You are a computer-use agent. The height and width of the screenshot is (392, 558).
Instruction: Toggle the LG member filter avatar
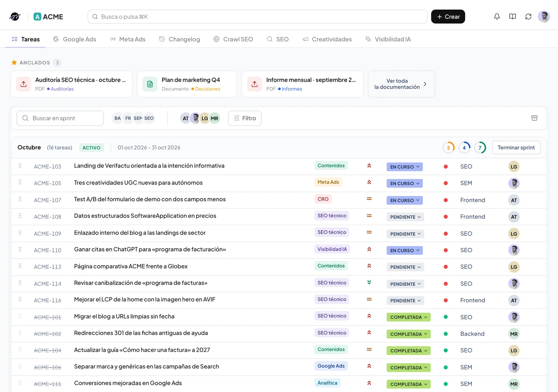(x=204, y=118)
